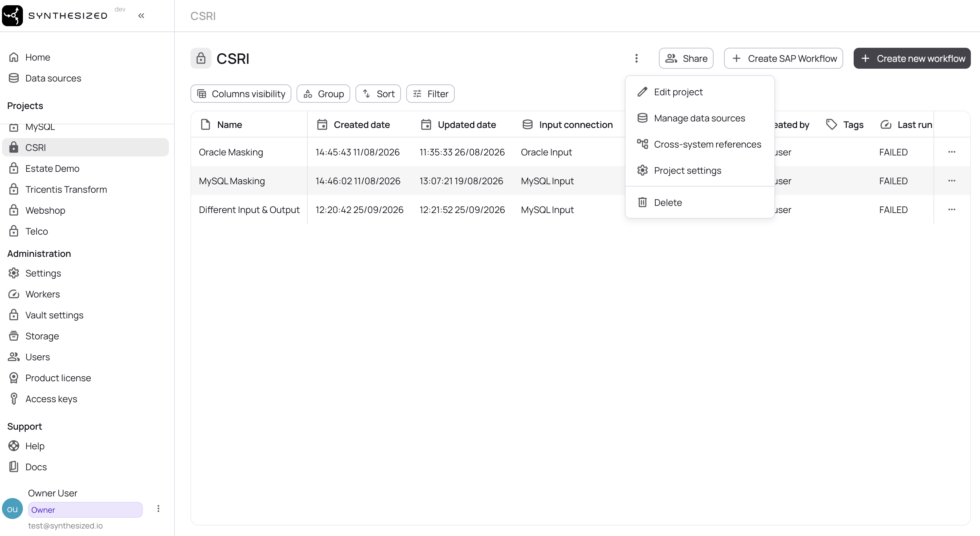Choose Delete from the project menu

point(699,202)
